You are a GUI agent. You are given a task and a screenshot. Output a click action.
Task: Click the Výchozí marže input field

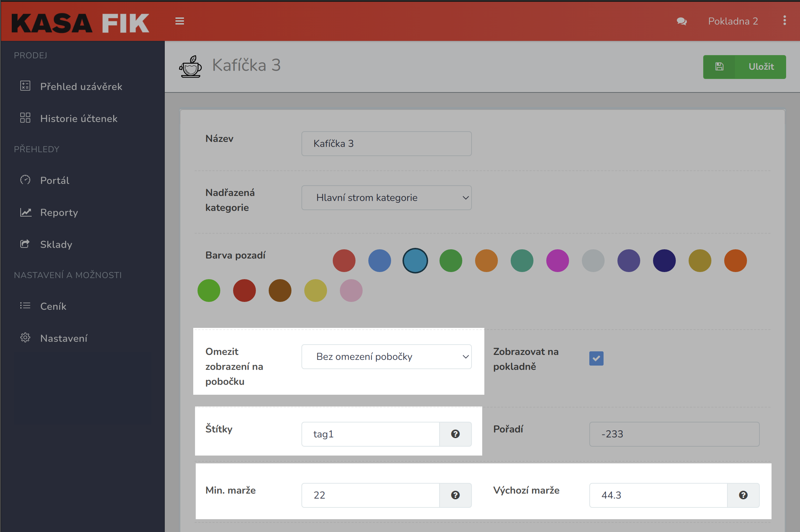(x=658, y=495)
